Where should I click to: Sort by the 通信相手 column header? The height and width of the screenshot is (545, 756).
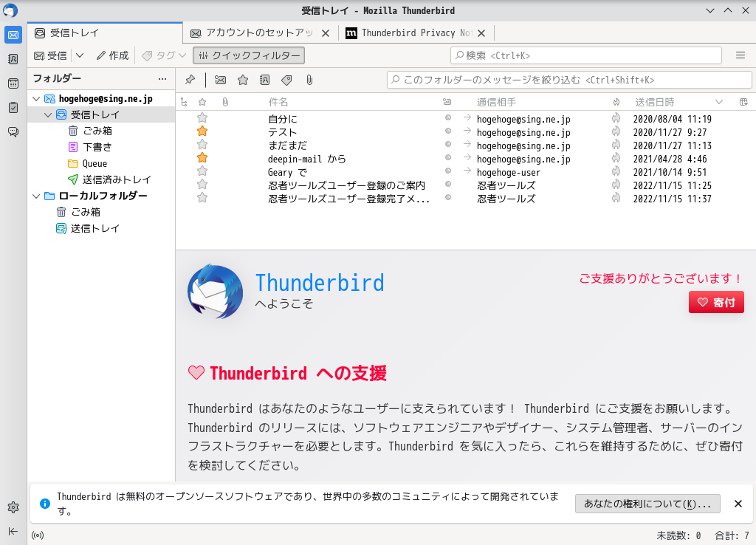click(496, 102)
